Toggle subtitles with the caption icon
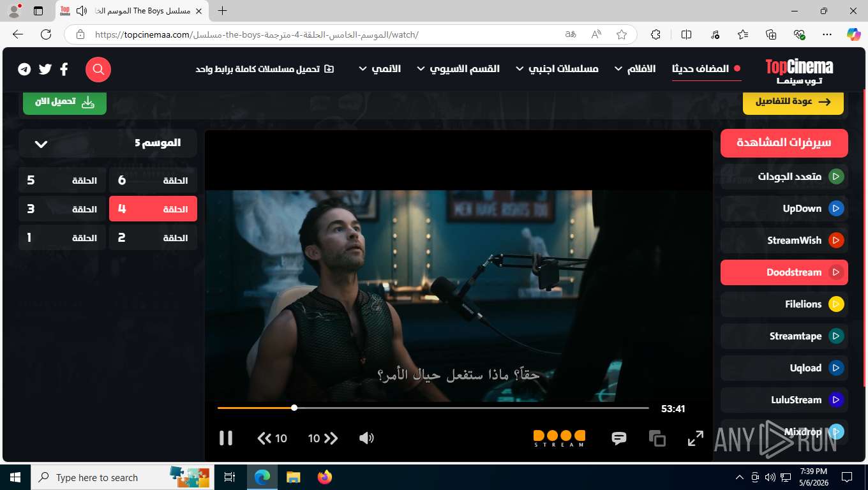Viewport: 868px width, 490px height. (x=618, y=438)
